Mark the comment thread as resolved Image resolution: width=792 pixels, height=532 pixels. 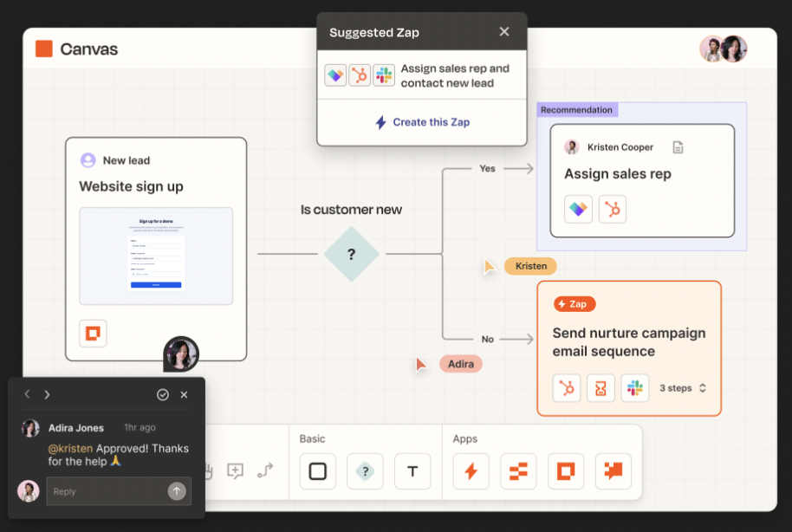coord(163,395)
